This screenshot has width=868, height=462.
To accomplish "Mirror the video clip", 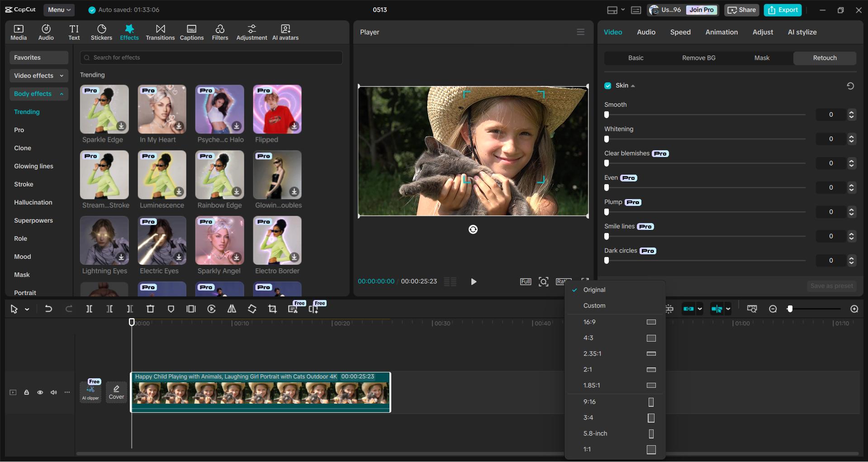I will click(232, 309).
